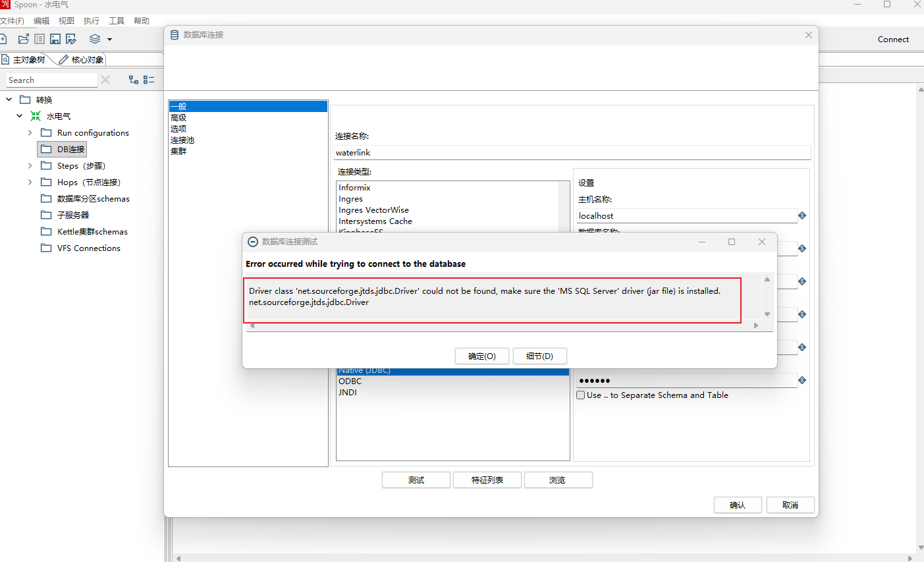Image resolution: width=924 pixels, height=562 pixels.
Task: Open an existing transformation via the folder icon
Action: coord(23,38)
